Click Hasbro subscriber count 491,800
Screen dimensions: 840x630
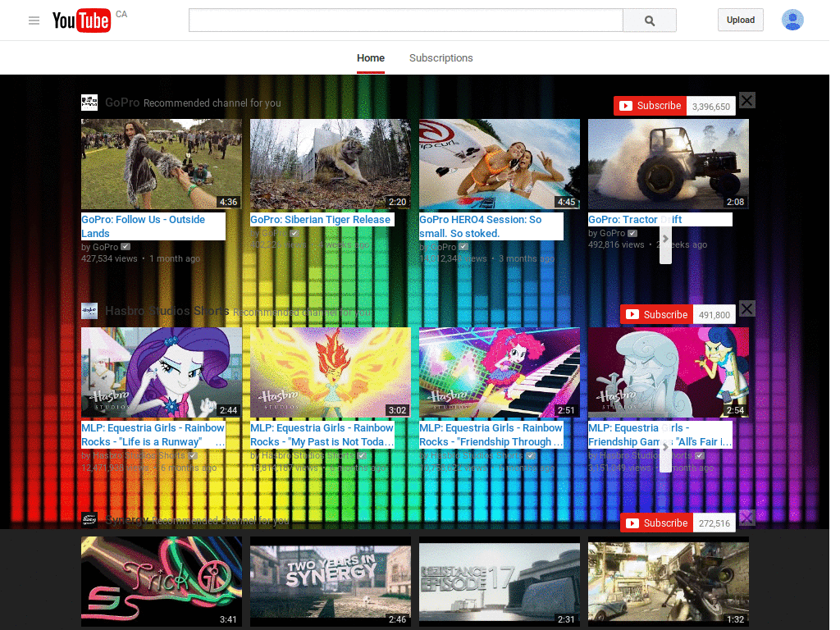pyautogui.click(x=714, y=315)
